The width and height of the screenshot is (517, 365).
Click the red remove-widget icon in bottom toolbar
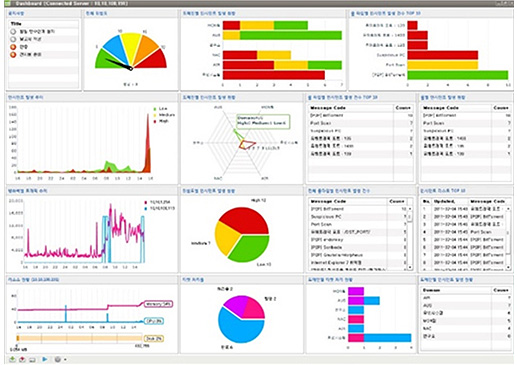[x=22, y=360]
